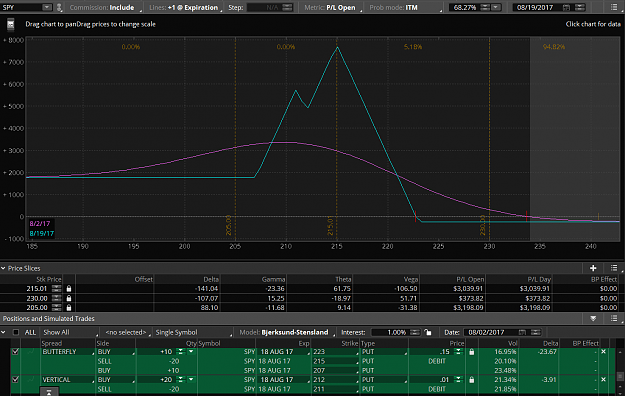Open the Model: Bjerksund-Stensland dropdown
This screenshot has height=396, width=625.
pyautogui.click(x=287, y=332)
